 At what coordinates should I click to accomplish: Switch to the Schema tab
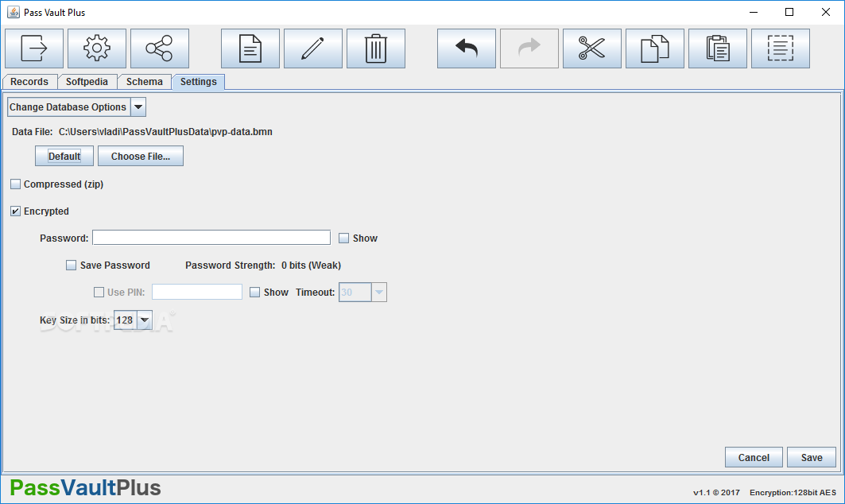coord(145,82)
